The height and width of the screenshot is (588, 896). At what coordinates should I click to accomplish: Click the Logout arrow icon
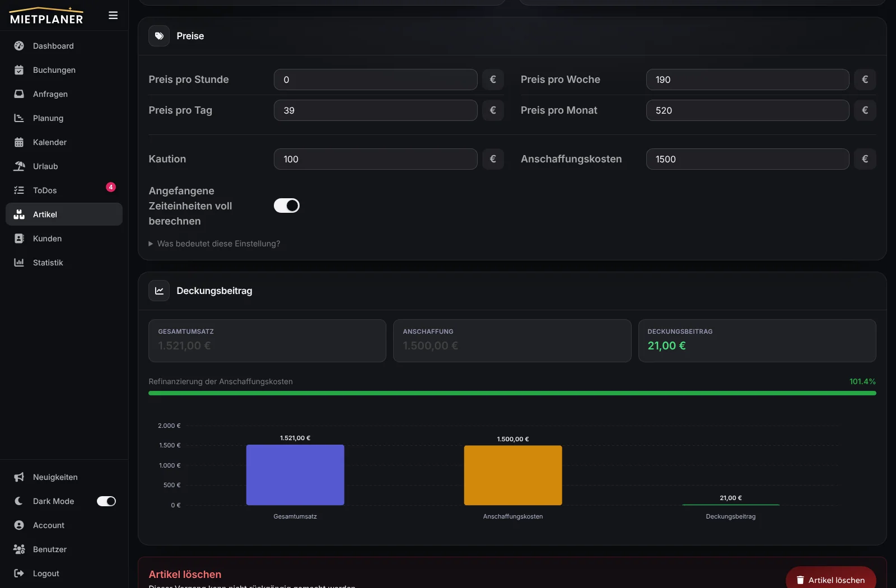19,573
